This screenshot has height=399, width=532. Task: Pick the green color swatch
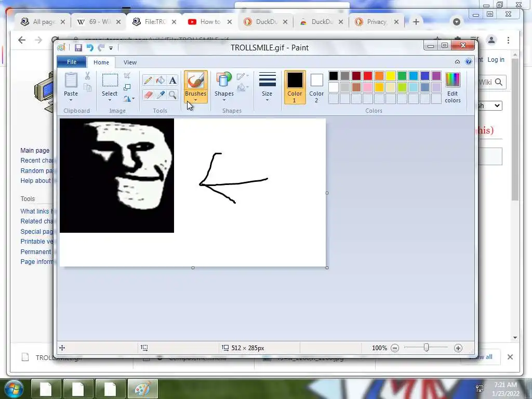(402, 76)
